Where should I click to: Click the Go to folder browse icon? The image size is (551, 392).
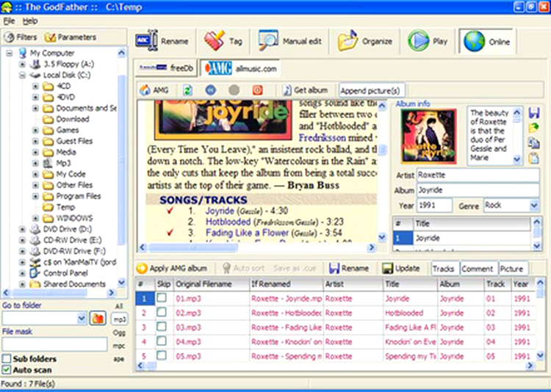(x=98, y=319)
